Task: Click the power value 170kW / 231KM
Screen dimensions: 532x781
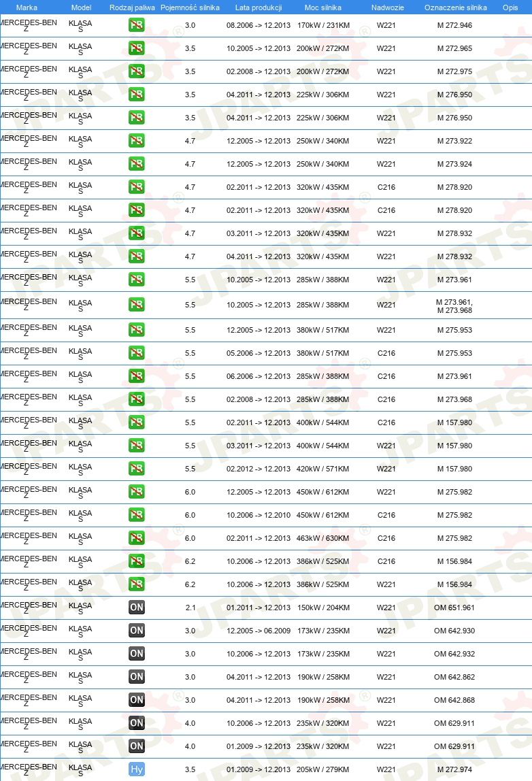Action: point(323,25)
